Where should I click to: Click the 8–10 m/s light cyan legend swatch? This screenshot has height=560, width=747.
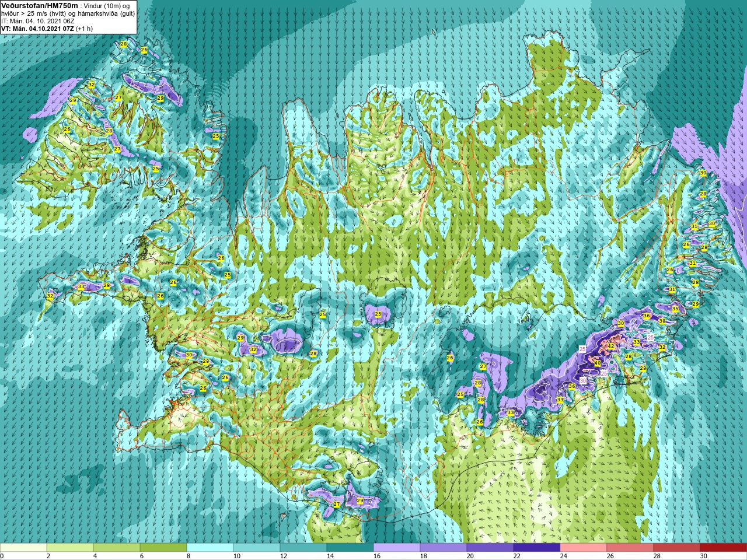coord(210,548)
